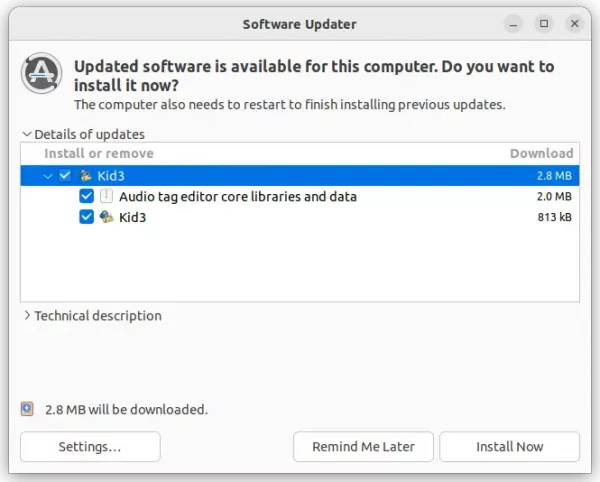The height and width of the screenshot is (482, 600).
Task: Click the Install or remove column header
Action: pyautogui.click(x=99, y=153)
